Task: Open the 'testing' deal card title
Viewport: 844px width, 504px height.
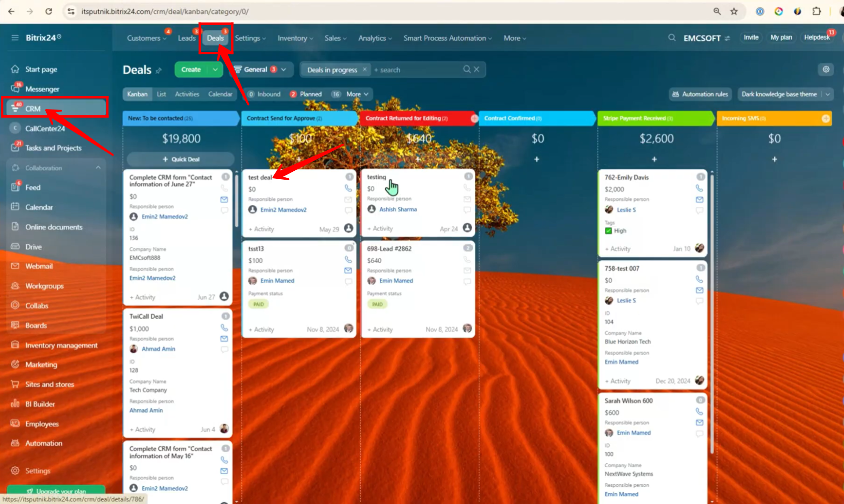Action: 376,177
